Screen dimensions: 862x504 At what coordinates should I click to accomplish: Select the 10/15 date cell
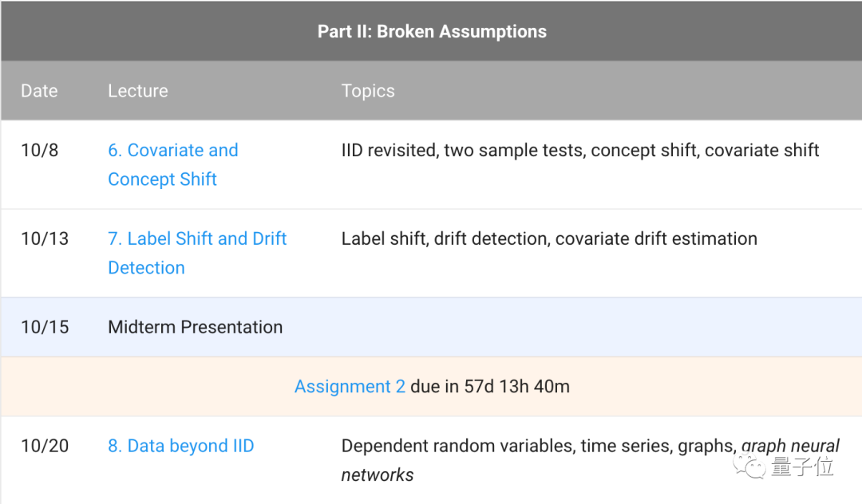click(x=44, y=327)
